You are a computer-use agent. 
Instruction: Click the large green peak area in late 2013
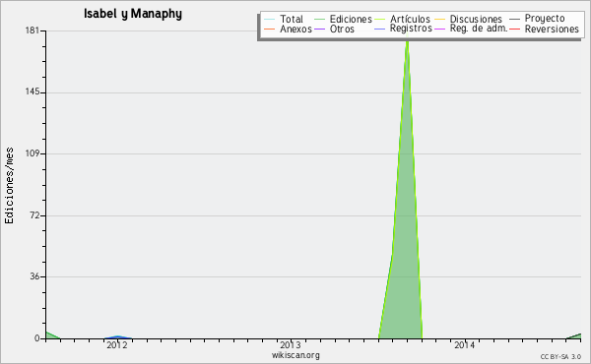(x=406, y=226)
